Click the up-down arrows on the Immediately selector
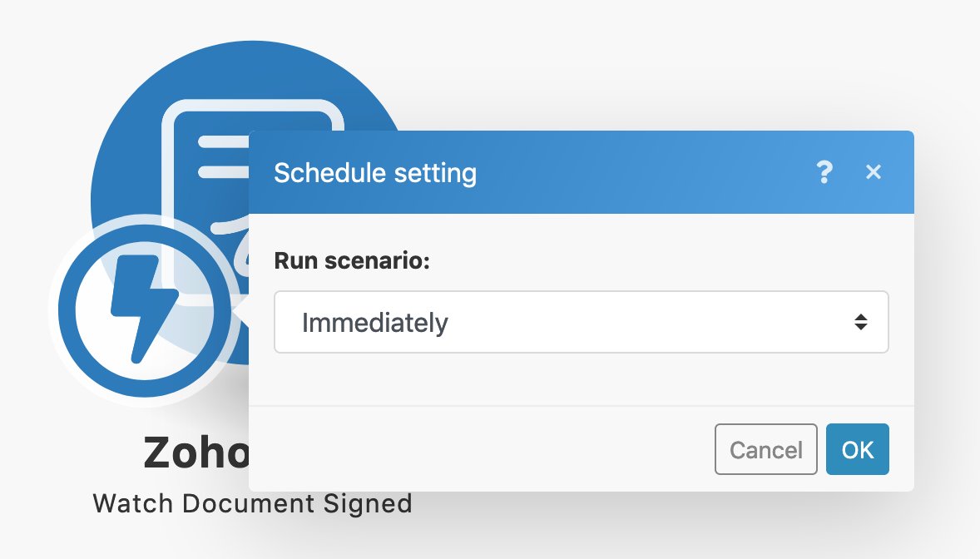This screenshot has width=980, height=559. click(x=860, y=322)
